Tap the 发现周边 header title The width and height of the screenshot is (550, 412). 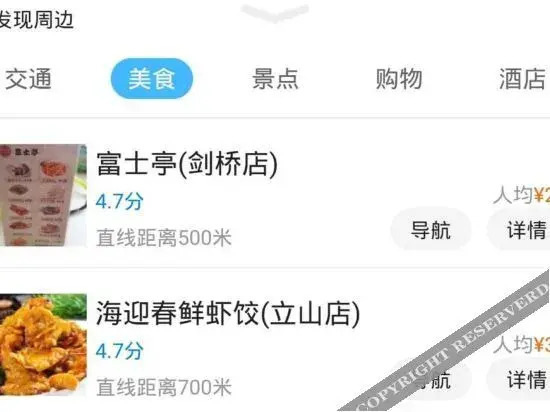click(x=36, y=19)
